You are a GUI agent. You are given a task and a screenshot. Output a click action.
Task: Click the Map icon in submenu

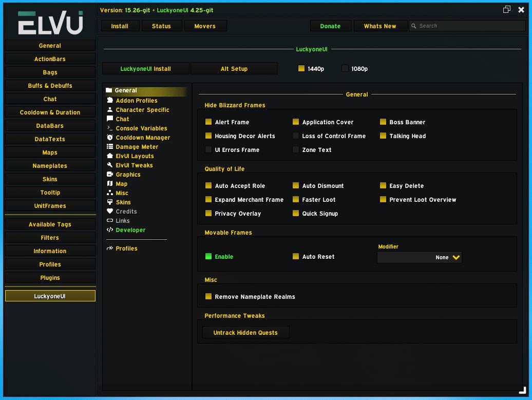110,183
